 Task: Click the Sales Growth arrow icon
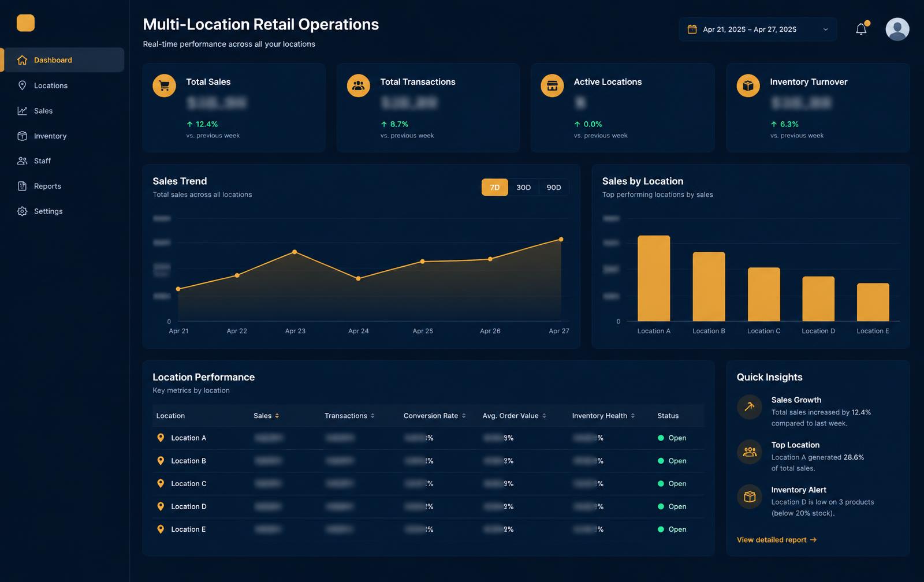click(x=750, y=406)
